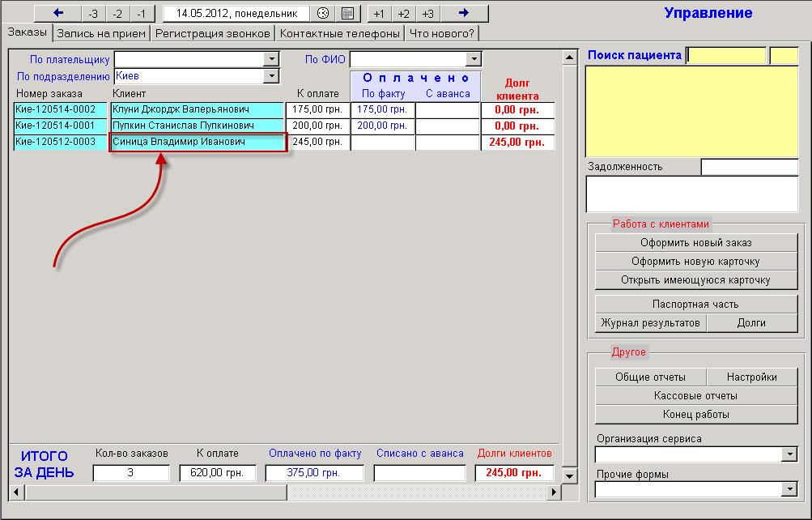Expand the Организация сервиса dropdown
This screenshot has width=812, height=520.
[789, 454]
